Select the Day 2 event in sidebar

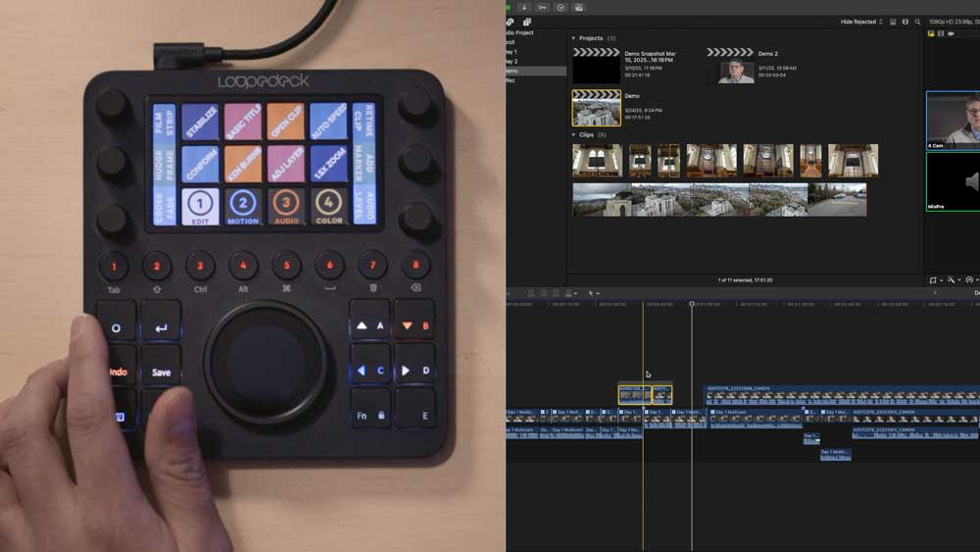[512, 61]
